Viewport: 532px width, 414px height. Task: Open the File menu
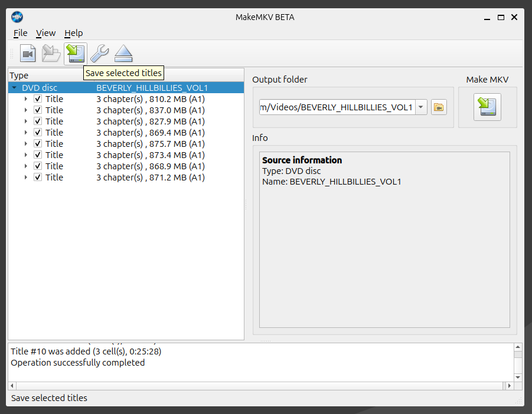[x=20, y=33]
